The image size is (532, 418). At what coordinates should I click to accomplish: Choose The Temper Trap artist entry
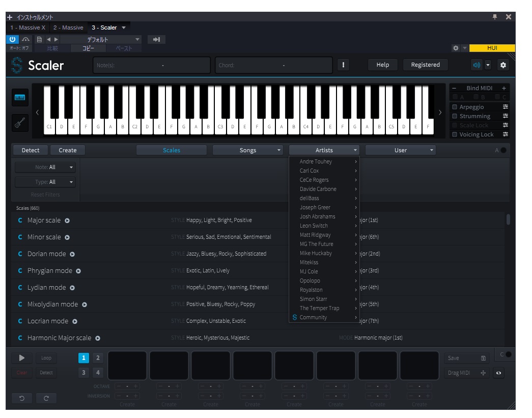(324, 308)
